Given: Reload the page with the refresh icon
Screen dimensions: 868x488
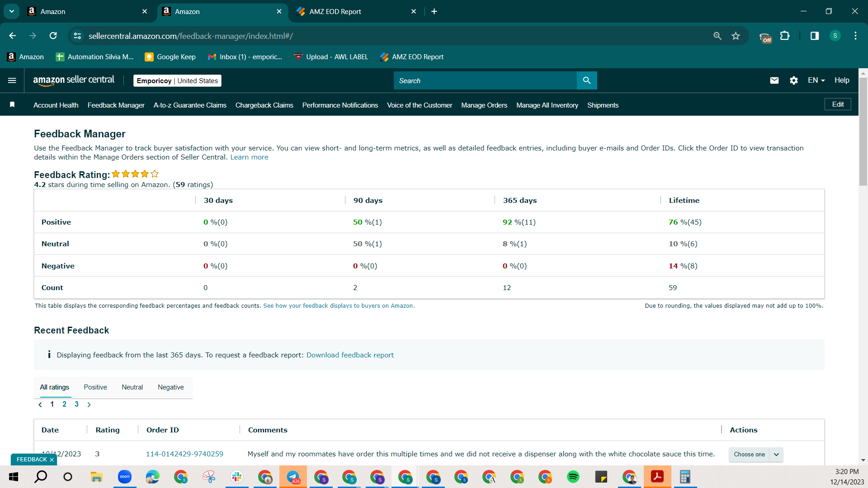Looking at the screenshot, I should [53, 36].
